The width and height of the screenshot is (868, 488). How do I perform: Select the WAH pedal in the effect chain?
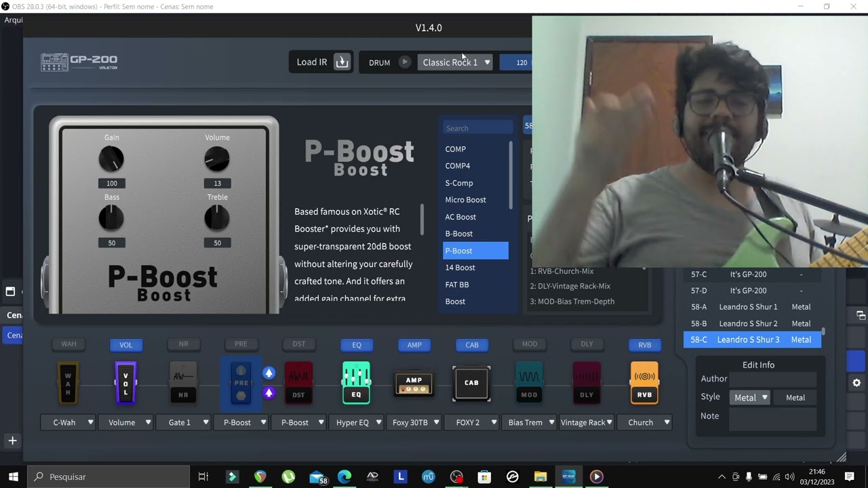68,383
